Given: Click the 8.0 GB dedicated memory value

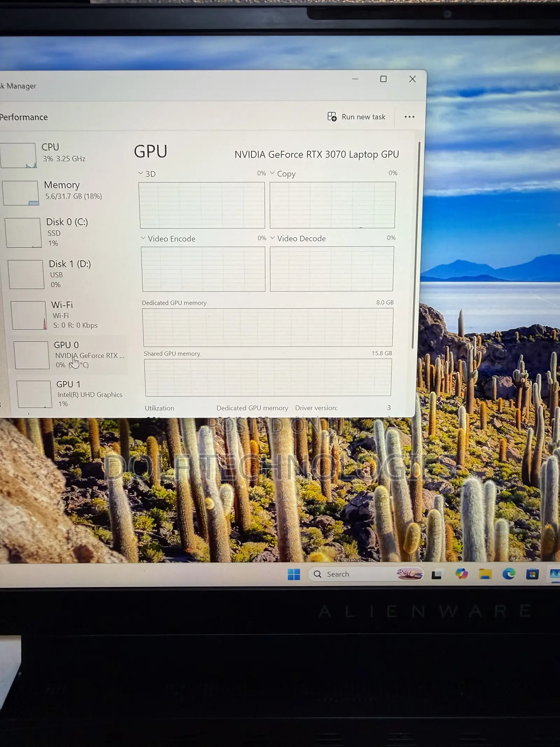Looking at the screenshot, I should (x=385, y=302).
